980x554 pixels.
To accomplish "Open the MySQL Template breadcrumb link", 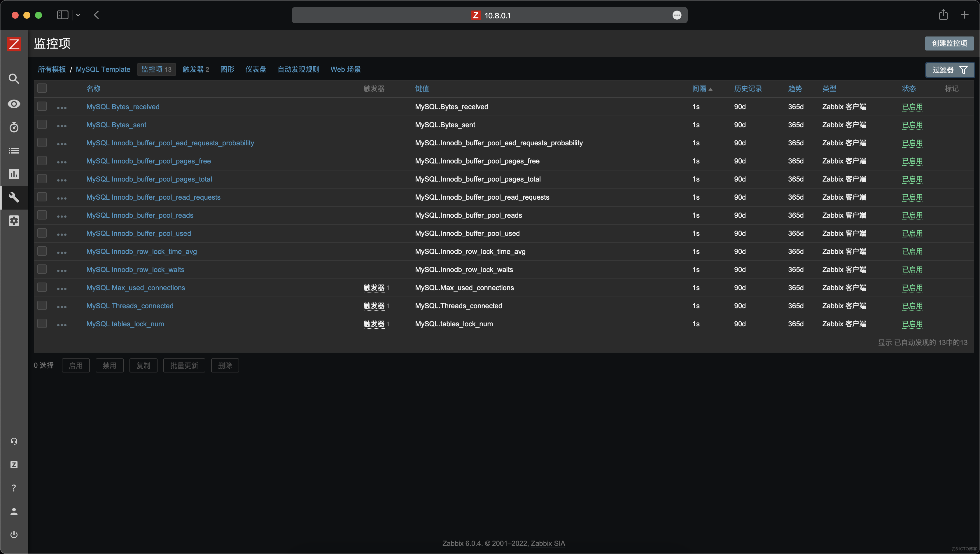I will pyautogui.click(x=103, y=69).
